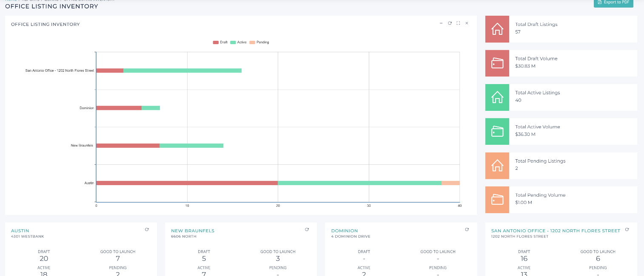644x276 pixels.
Task: Click New Braunfels Active bar segment
Action: click(191, 146)
